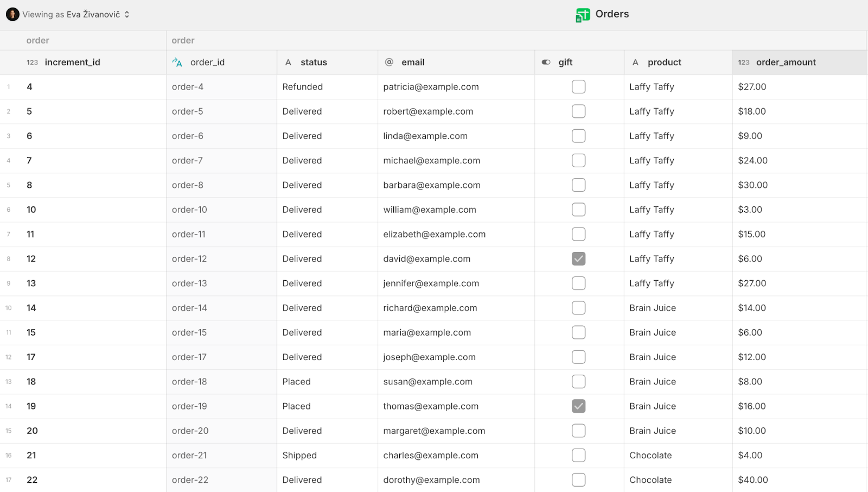
Task: Click the Refunded status cell
Action: 327,87
